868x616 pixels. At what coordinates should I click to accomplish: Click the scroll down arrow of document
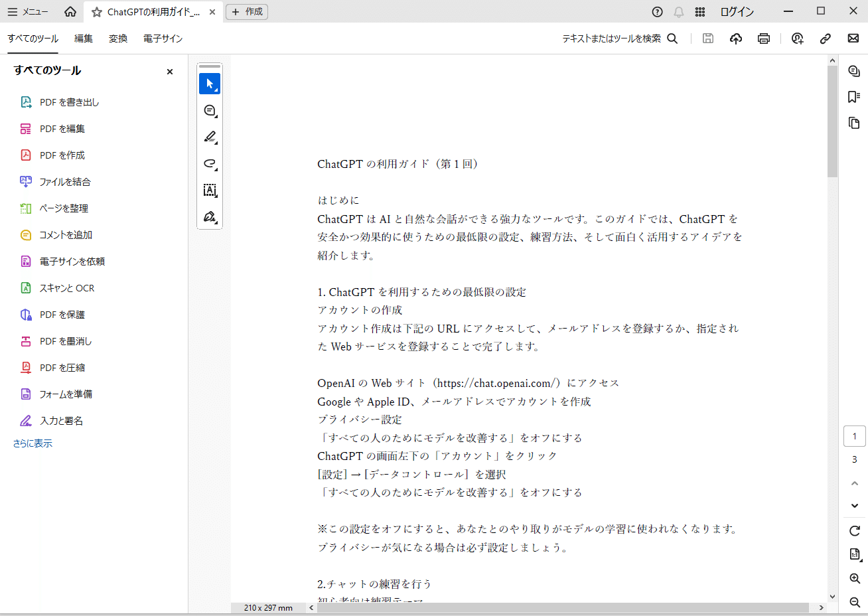click(832, 596)
